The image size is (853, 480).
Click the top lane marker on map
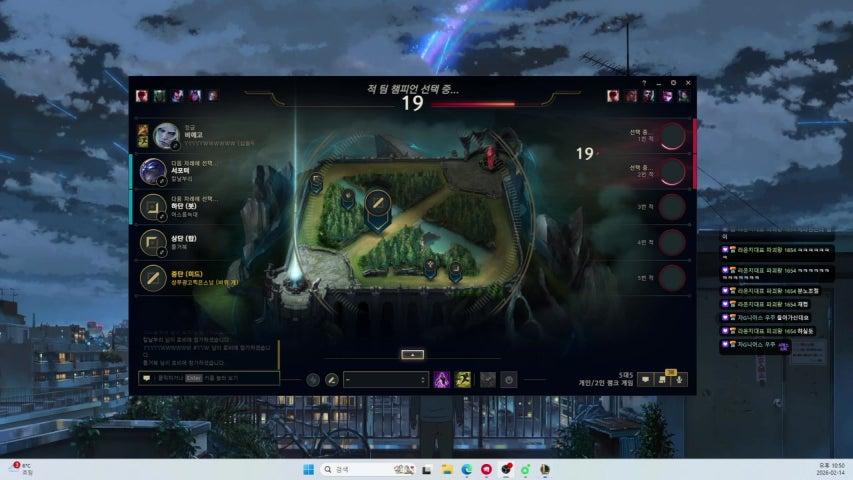pos(317,181)
